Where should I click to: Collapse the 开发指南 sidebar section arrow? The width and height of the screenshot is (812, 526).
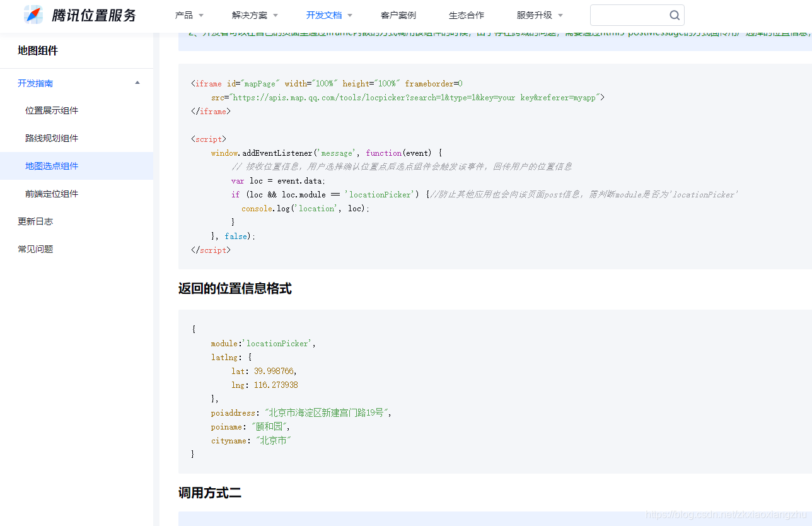pos(137,83)
